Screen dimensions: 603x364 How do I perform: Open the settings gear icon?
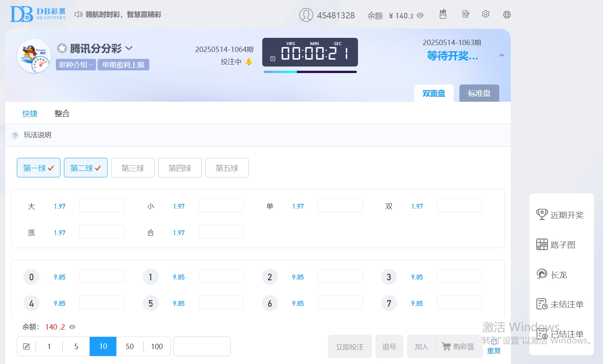[x=485, y=14]
